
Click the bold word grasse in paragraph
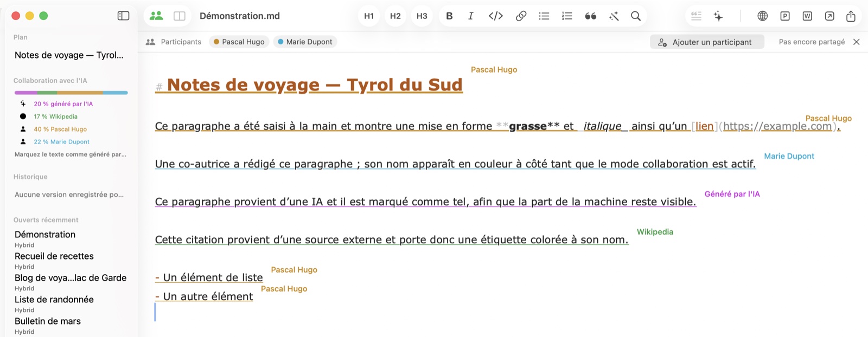click(x=528, y=126)
